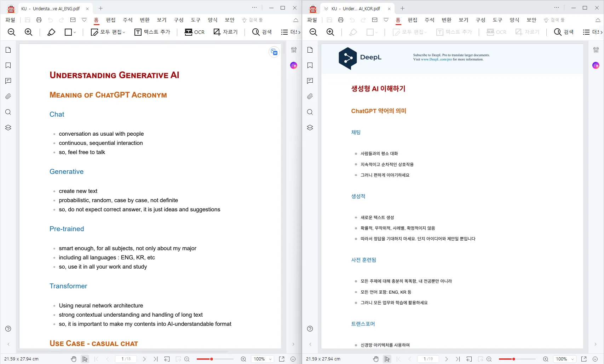This screenshot has width=604, height=364.
Task: Open search tool in right window toolbar
Action: 564,32
